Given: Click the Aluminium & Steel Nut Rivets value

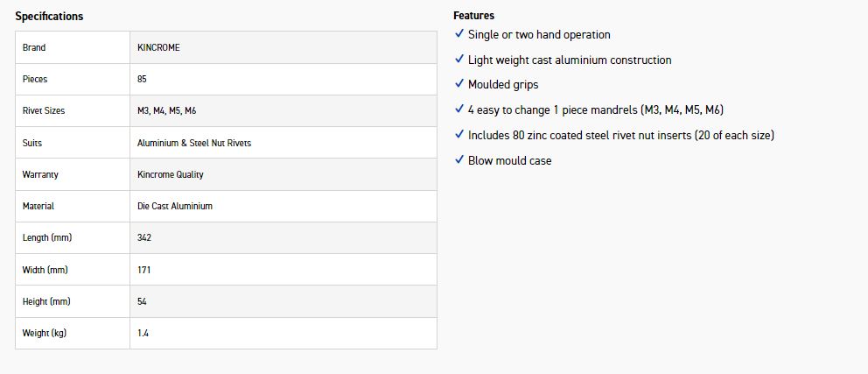Looking at the screenshot, I should click(194, 143).
